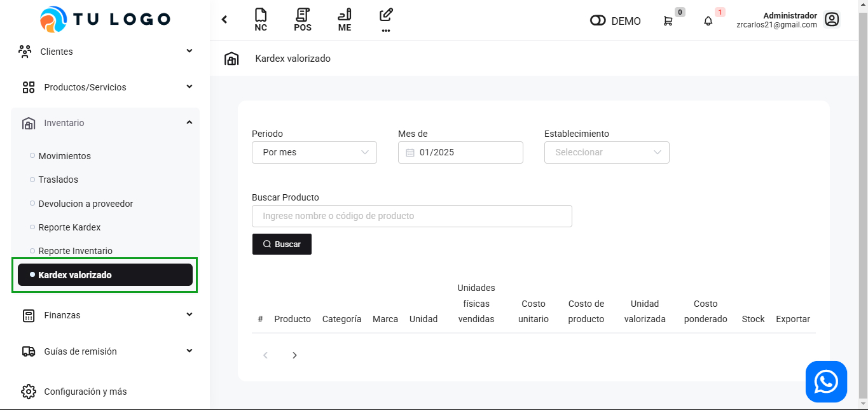The image size is (868, 410).
Task: Open the edit shortcuts pencil icon
Action: [x=385, y=19]
